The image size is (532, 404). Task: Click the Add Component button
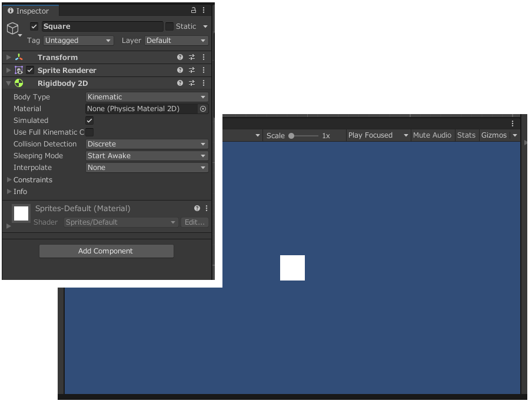[107, 251]
